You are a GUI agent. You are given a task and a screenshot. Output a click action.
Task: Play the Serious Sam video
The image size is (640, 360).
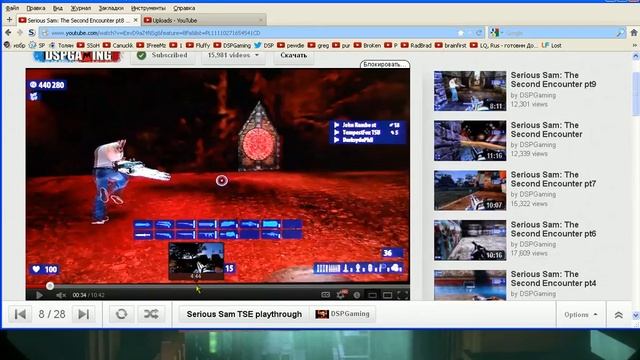(39, 295)
